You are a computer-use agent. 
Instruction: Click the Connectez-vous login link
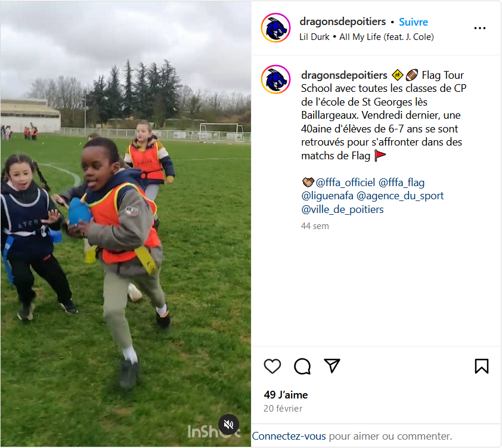[289, 436]
